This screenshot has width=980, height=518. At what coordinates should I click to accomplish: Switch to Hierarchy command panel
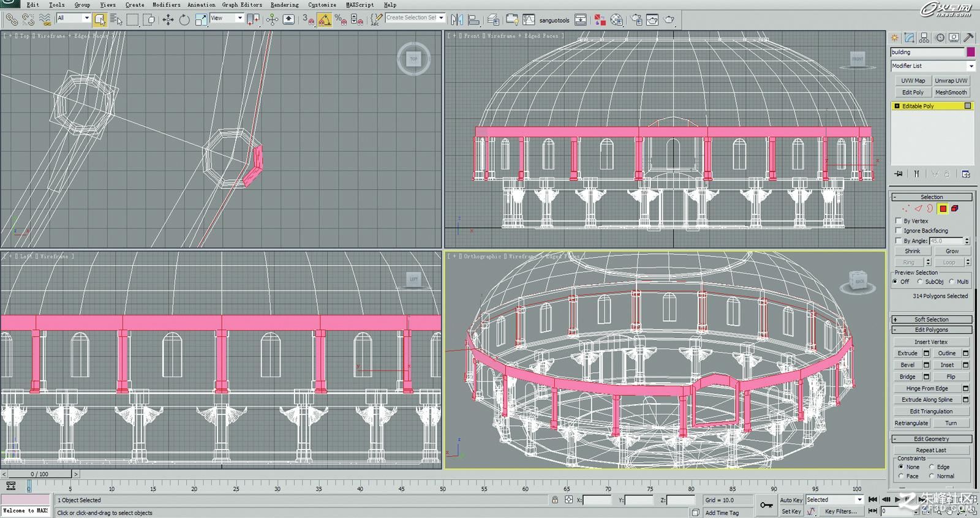click(x=924, y=37)
